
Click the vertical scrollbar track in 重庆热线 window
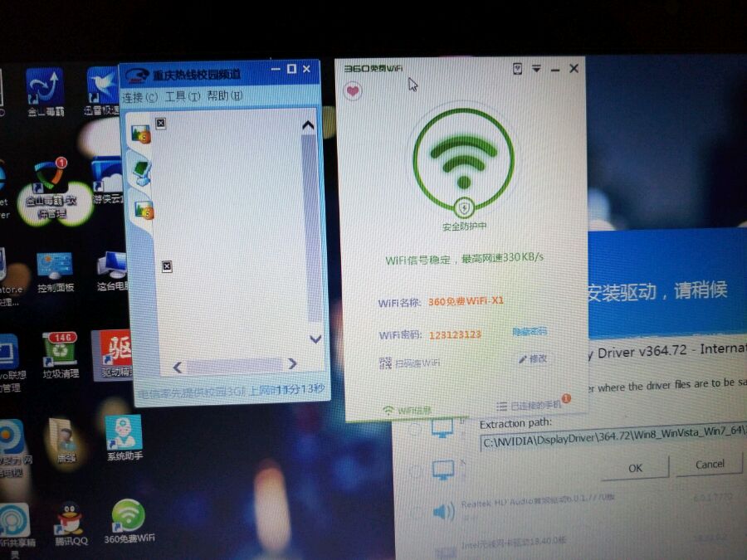click(311, 229)
